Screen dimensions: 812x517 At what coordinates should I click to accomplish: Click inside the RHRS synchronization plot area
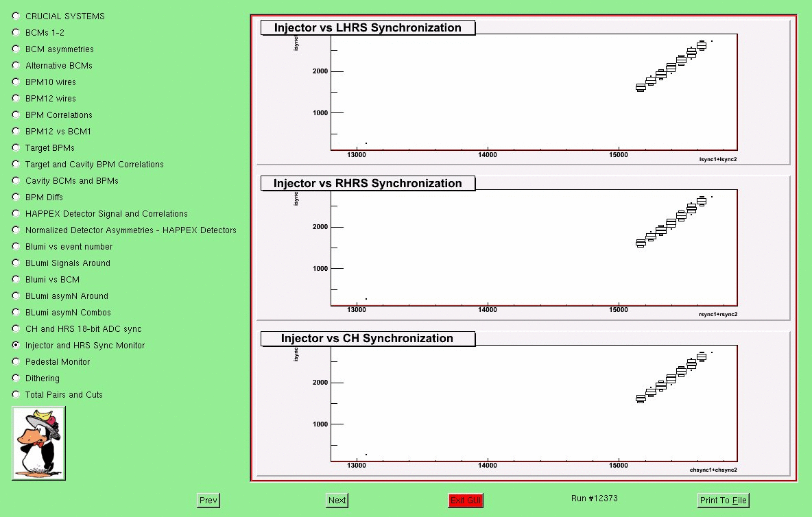534,248
